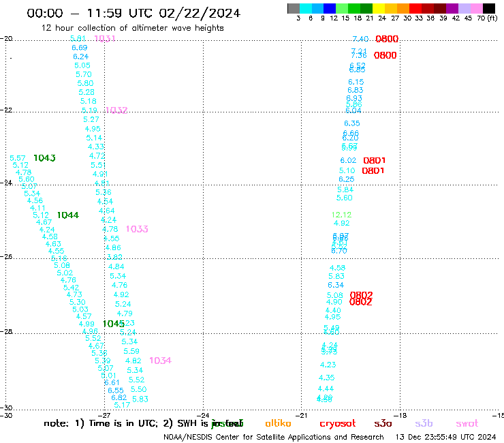Click the NOAA/NESDIS Center credit text
This screenshot has width=504, height=443.
click(274, 437)
